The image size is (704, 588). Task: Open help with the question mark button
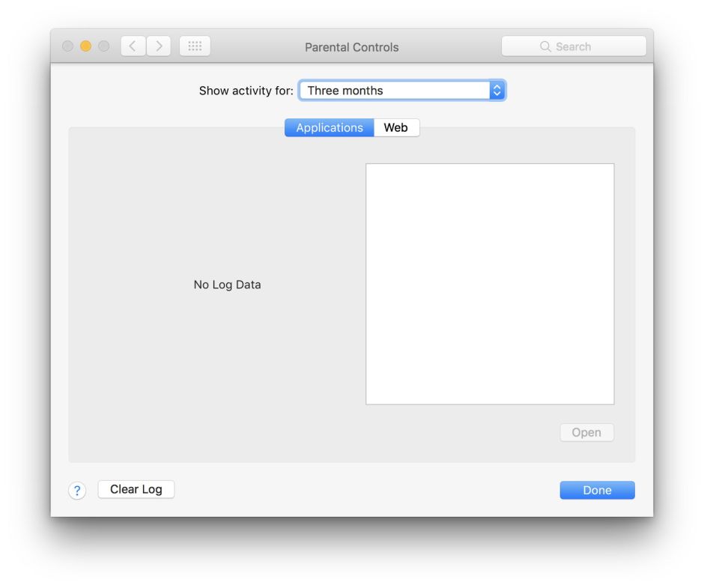(77, 491)
